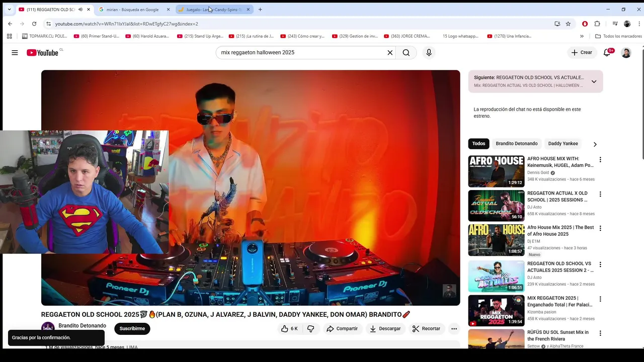Clear the search box with X icon

390,53
